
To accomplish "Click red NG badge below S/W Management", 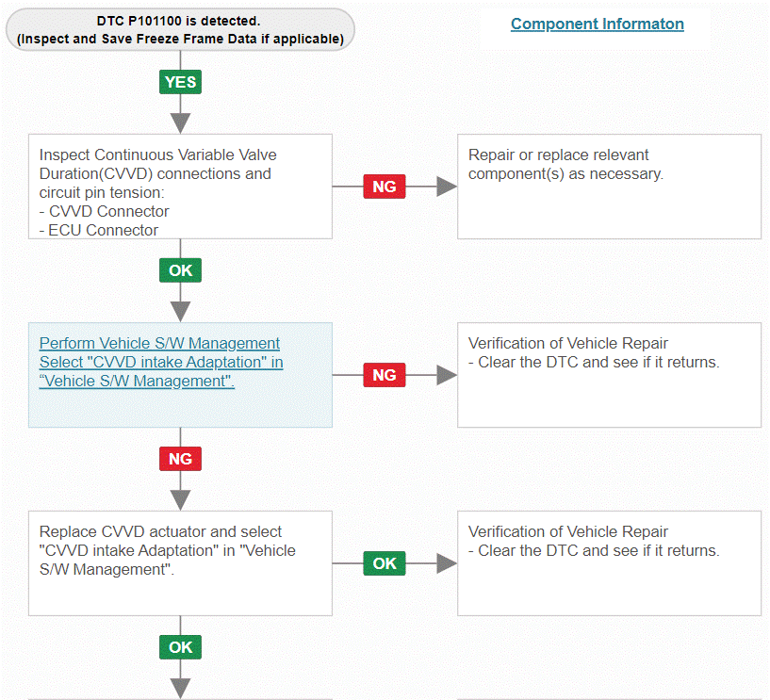I will coord(180,459).
